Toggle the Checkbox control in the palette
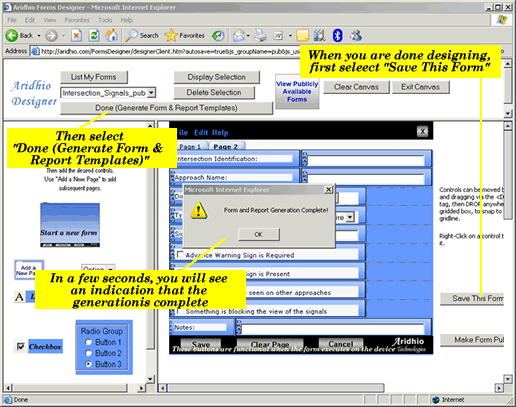Viewport: 516px width, 407px height. point(20,347)
